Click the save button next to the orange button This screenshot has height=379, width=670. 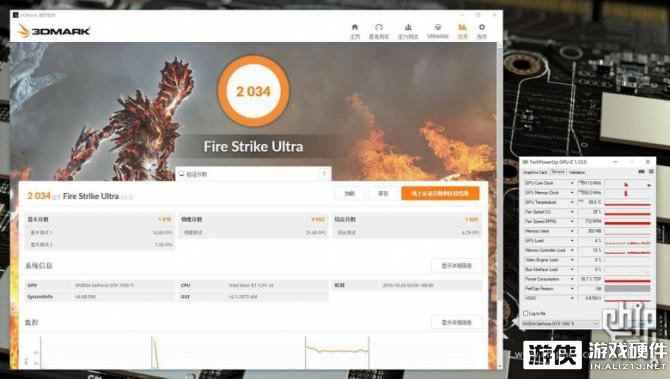coord(383,194)
